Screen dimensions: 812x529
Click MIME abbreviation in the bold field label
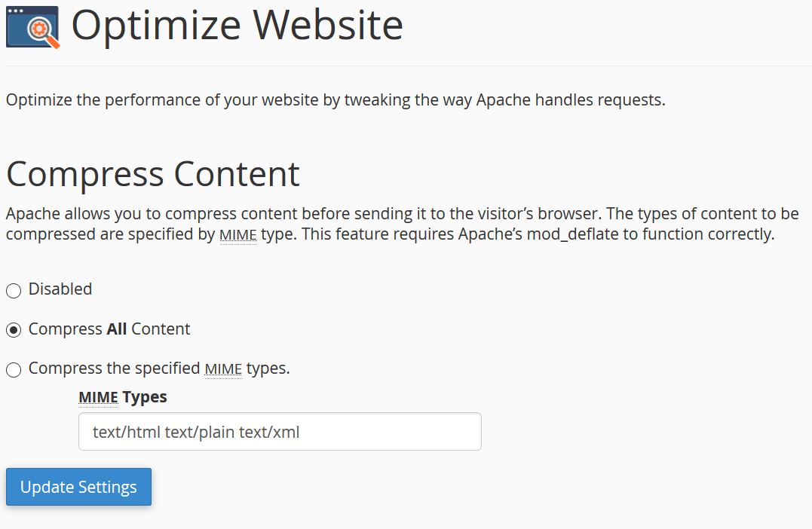click(x=98, y=396)
